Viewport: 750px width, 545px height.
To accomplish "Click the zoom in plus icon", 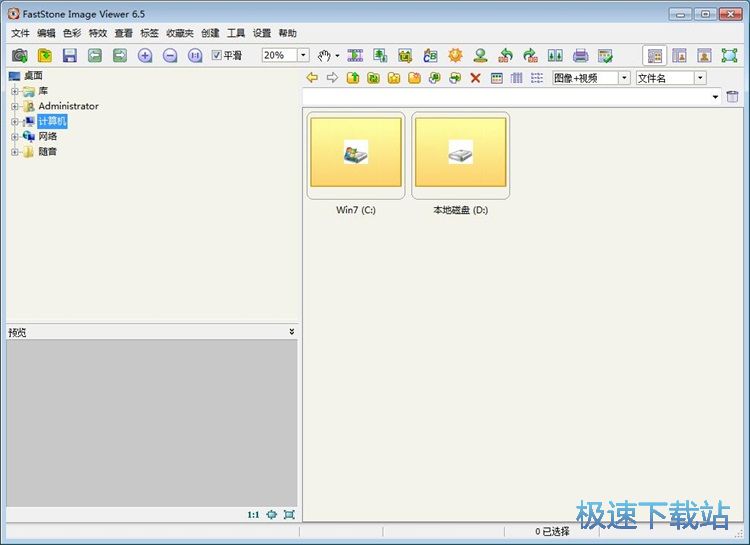I will click(145, 56).
